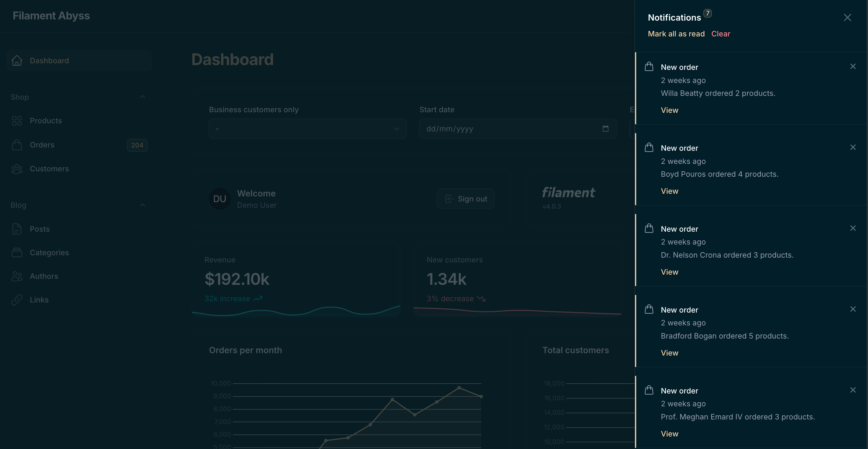Open the Start date calendar picker icon
This screenshot has width=868, height=449.
click(x=605, y=129)
